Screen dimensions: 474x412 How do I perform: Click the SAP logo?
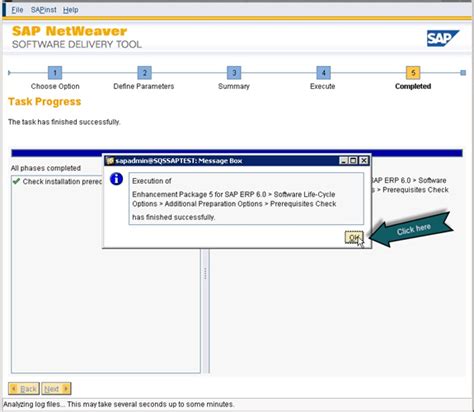443,39
